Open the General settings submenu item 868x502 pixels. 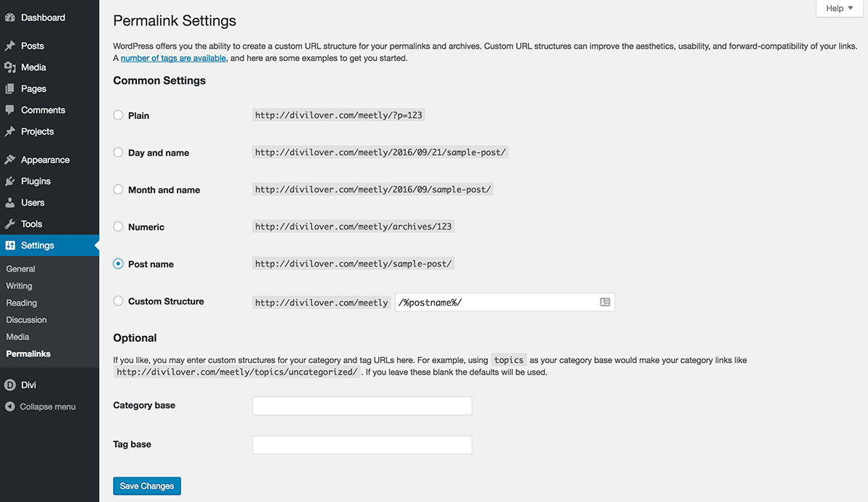tap(20, 269)
